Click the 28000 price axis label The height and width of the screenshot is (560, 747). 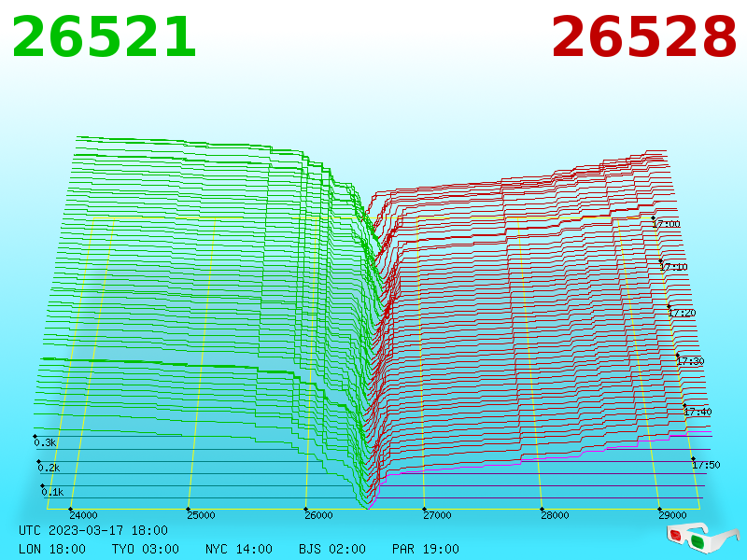coord(555,515)
